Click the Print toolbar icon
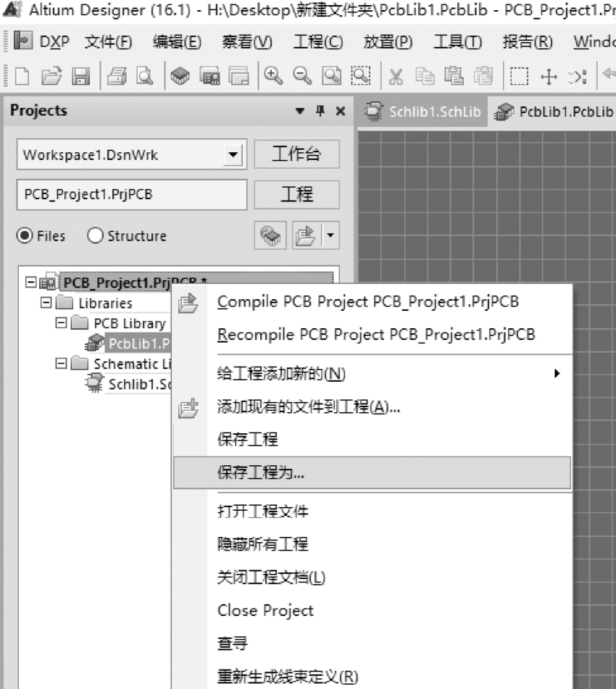Viewport: 616px width, 689px height. (117, 77)
